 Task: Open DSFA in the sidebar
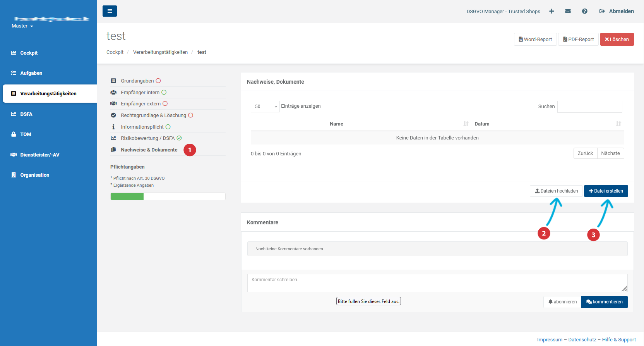pyautogui.click(x=26, y=114)
